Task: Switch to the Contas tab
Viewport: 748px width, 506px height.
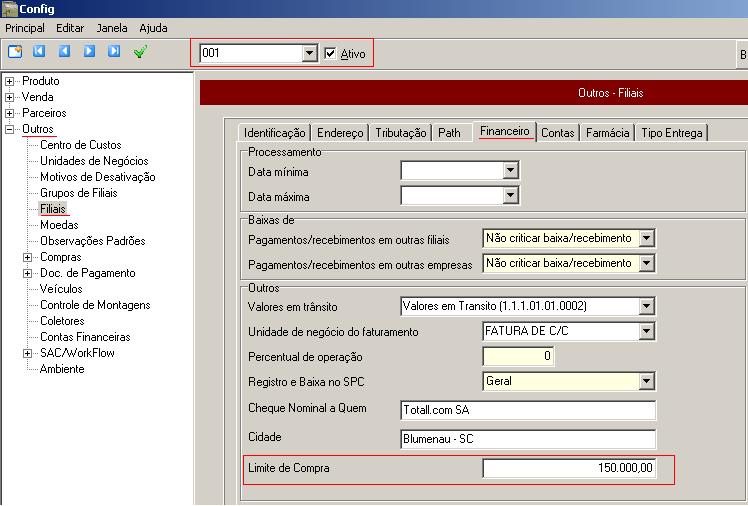Action: (x=558, y=133)
